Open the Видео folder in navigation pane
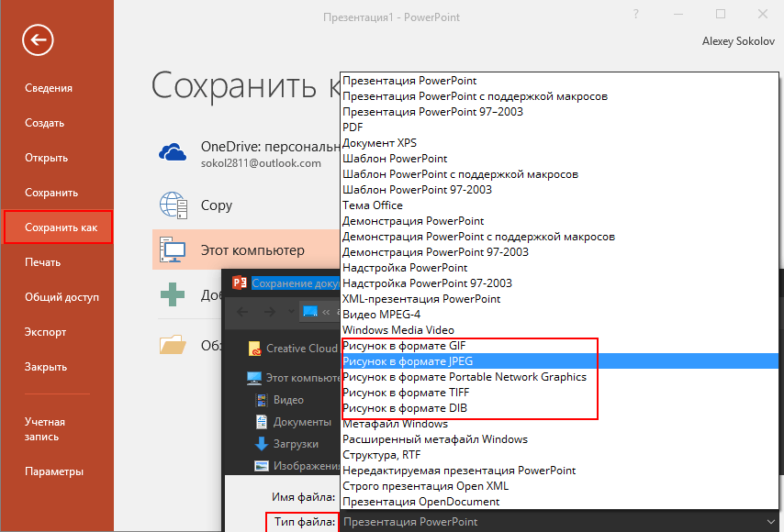784x532 pixels. pyautogui.click(x=288, y=400)
